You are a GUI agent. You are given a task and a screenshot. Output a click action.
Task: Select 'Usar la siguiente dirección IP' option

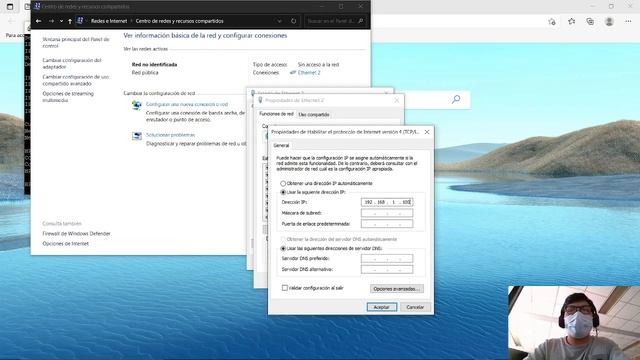click(x=313, y=192)
